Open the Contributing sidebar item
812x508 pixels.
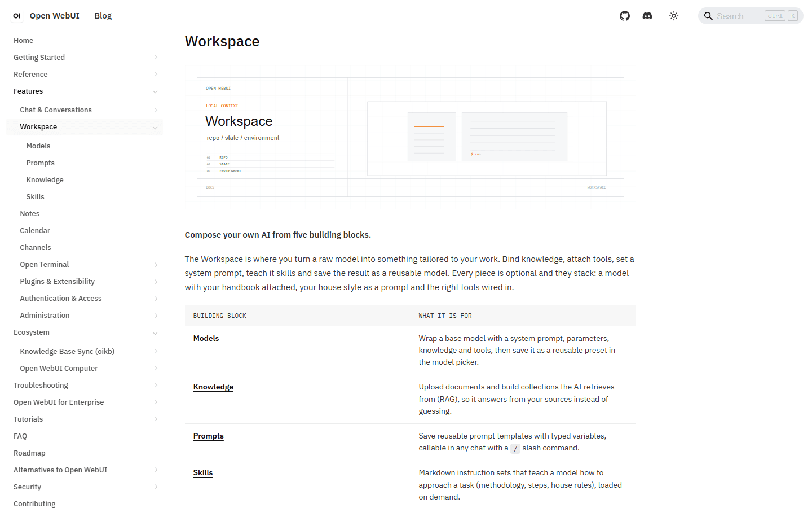pyautogui.click(x=34, y=503)
